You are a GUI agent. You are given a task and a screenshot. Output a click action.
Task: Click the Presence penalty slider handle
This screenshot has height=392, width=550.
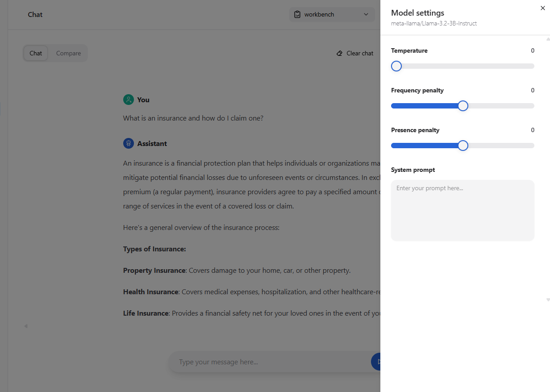(x=463, y=146)
